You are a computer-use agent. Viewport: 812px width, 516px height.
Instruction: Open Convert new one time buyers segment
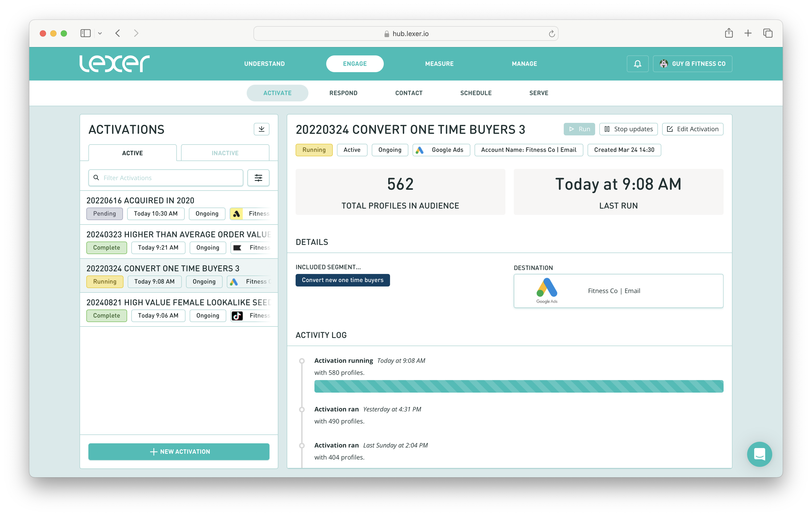coord(343,280)
